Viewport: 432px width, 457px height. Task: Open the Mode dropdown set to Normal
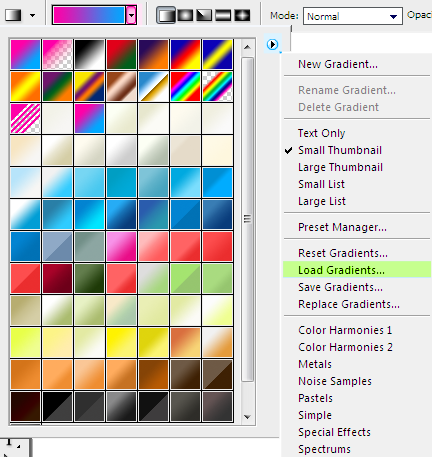click(x=353, y=16)
